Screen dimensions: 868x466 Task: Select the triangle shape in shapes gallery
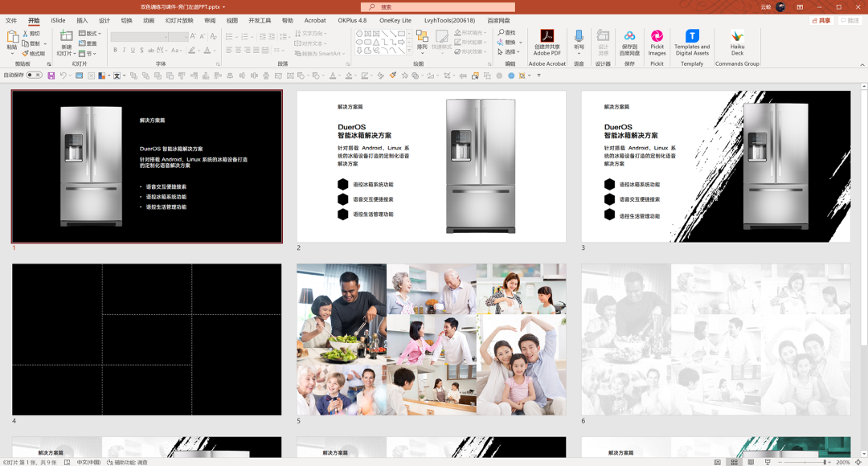pyautogui.click(x=376, y=42)
